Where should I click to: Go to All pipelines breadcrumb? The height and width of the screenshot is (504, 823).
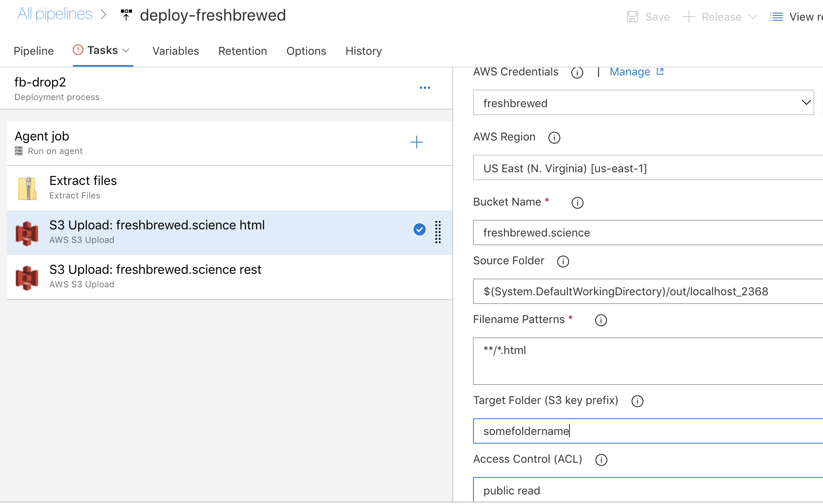pyautogui.click(x=55, y=14)
